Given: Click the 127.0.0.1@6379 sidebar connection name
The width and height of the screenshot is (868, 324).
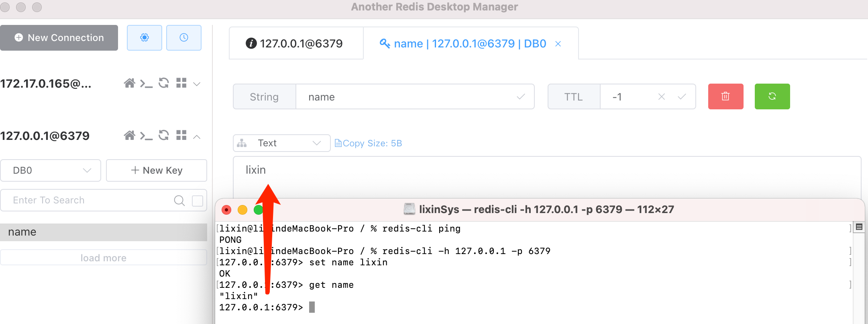Looking at the screenshot, I should 45,136.
